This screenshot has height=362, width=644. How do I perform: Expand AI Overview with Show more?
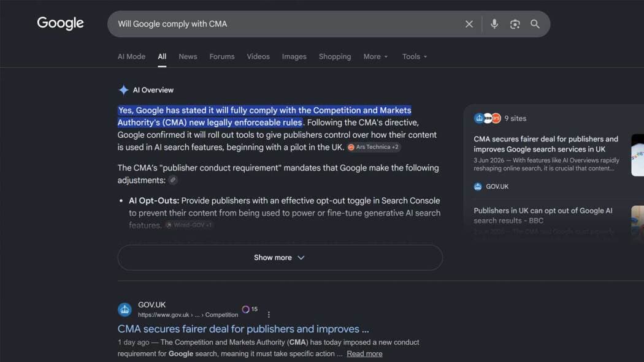click(280, 257)
